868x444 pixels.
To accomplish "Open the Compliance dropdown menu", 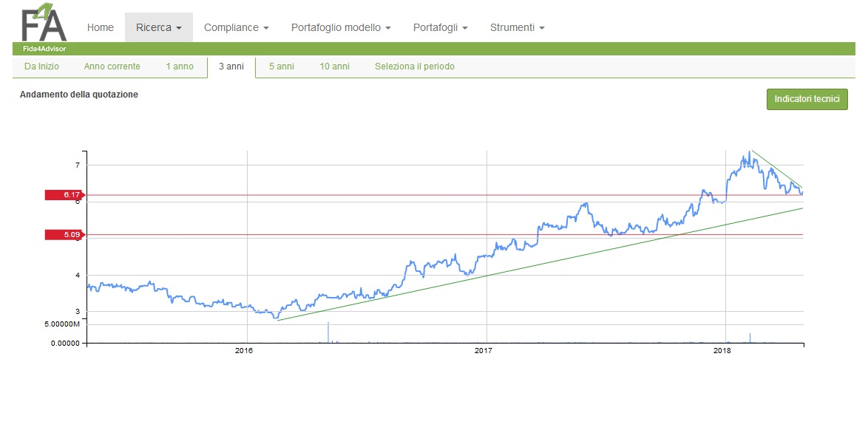I will click(x=237, y=27).
